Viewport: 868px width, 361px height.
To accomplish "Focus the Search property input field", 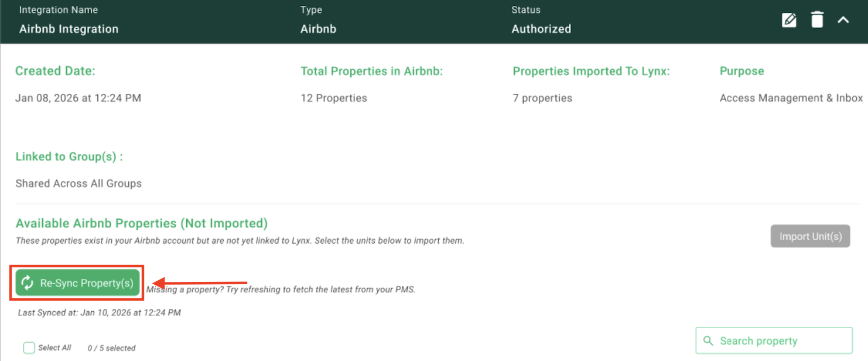I will pyautogui.click(x=774, y=340).
